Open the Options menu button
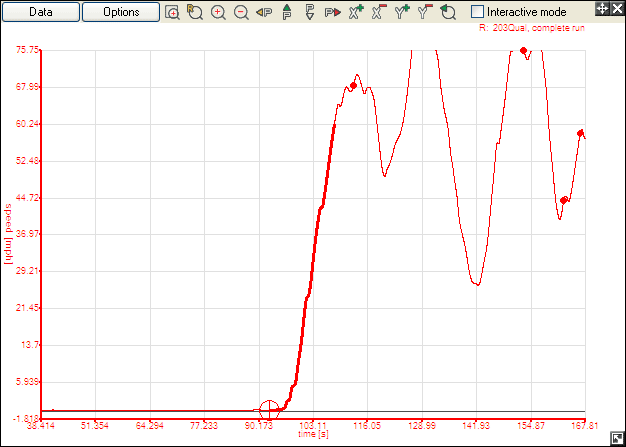Viewport: 626px width, 447px height. [x=119, y=12]
